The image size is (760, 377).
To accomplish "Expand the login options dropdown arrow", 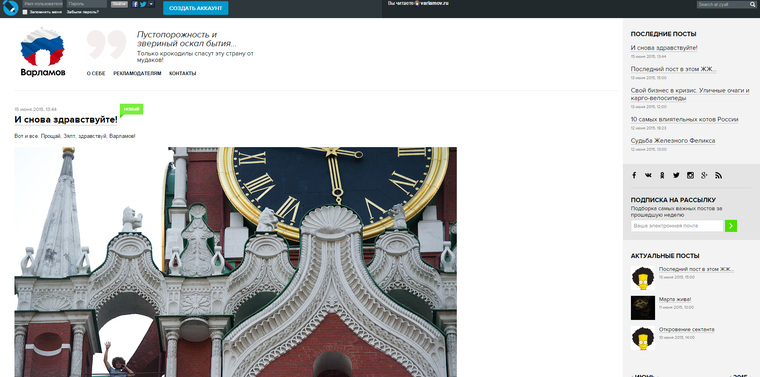I will [151, 4].
